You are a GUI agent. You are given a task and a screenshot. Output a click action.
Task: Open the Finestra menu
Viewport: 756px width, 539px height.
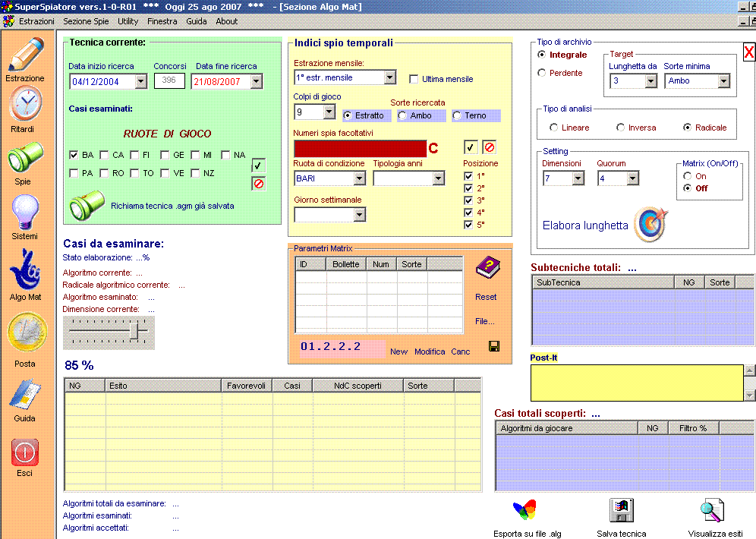(162, 21)
